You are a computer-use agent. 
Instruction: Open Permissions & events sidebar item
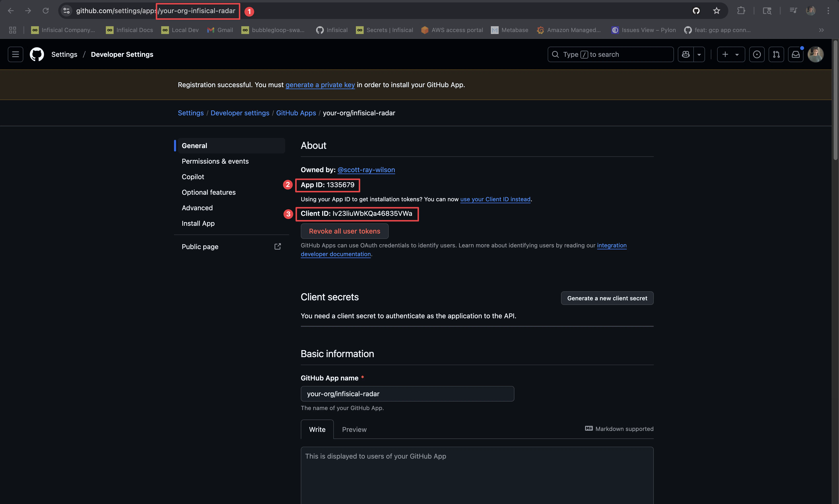[x=231, y=161]
